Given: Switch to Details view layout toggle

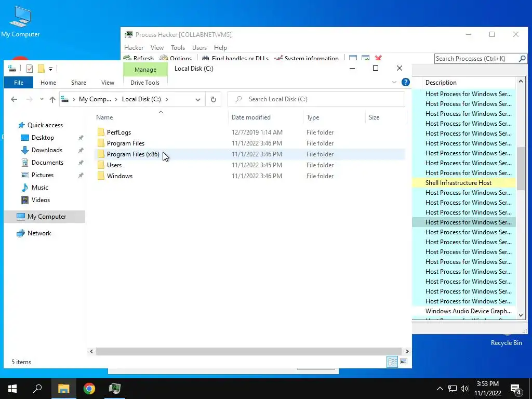Looking at the screenshot, I should tap(393, 362).
